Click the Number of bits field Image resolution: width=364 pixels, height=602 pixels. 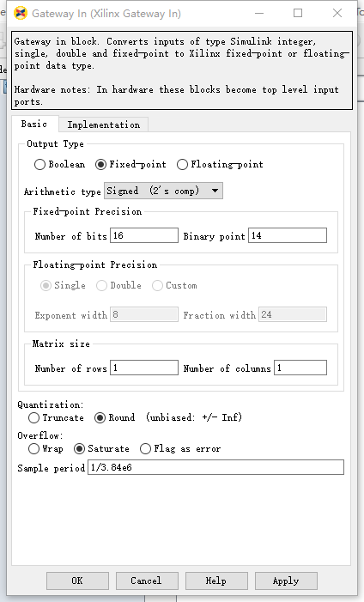(x=144, y=235)
